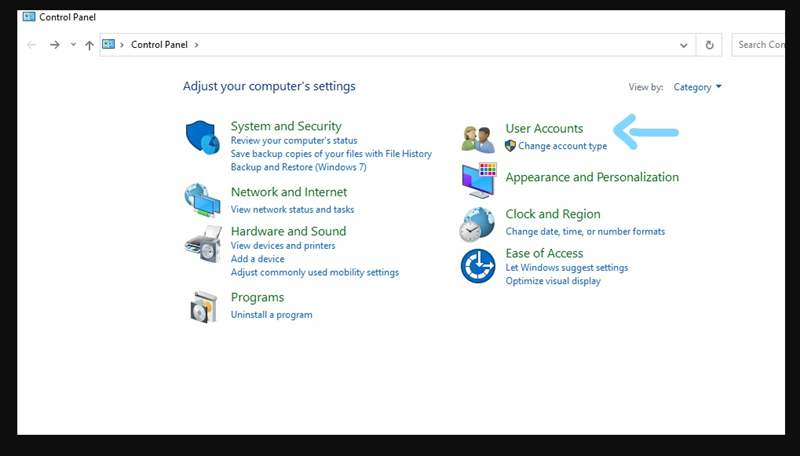Expand the address bar history dropdown
This screenshot has width=800, height=456.
pyautogui.click(x=684, y=45)
